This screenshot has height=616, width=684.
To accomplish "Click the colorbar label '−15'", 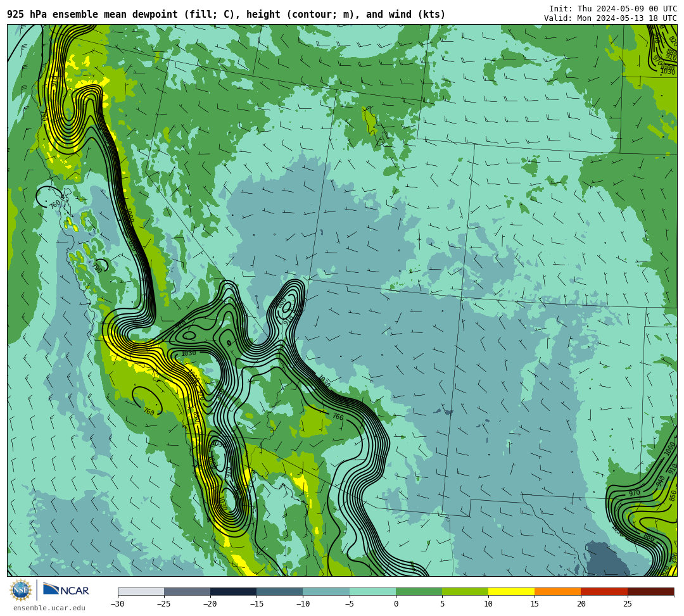I will (x=256, y=604).
